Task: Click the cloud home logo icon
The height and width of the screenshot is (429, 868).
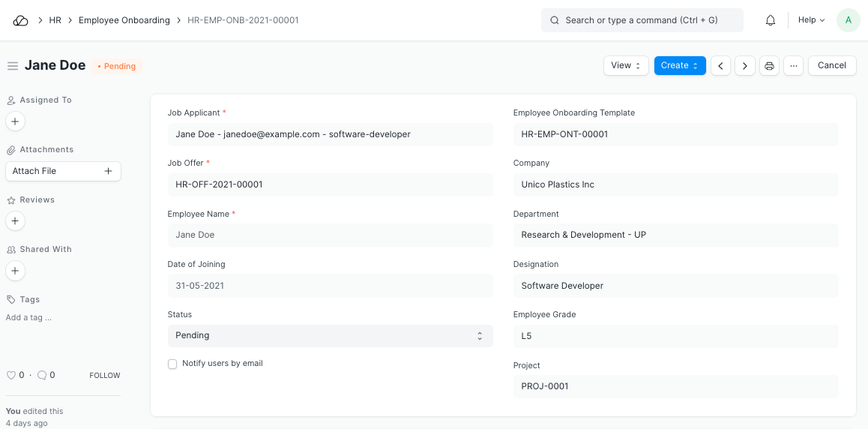Action: click(x=20, y=20)
